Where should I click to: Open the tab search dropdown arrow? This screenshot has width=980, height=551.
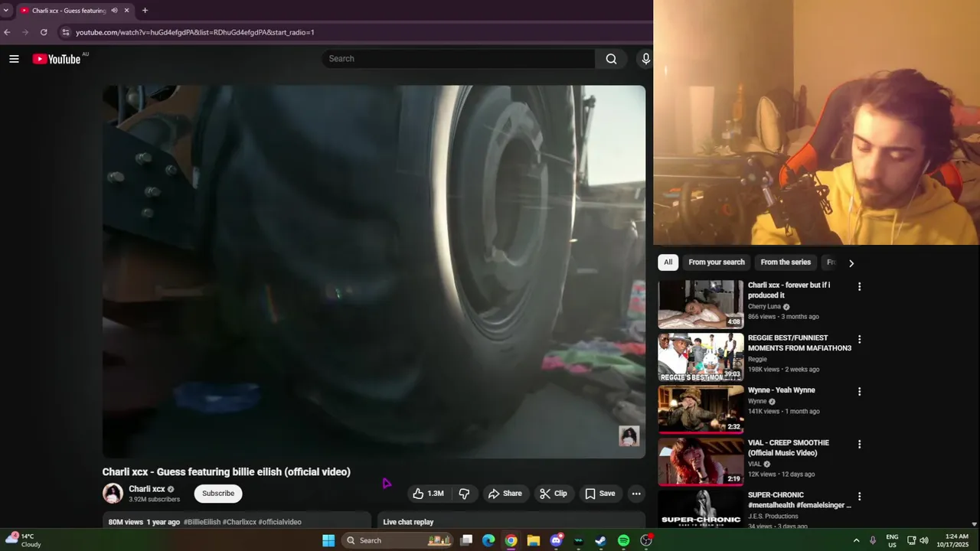point(5,11)
